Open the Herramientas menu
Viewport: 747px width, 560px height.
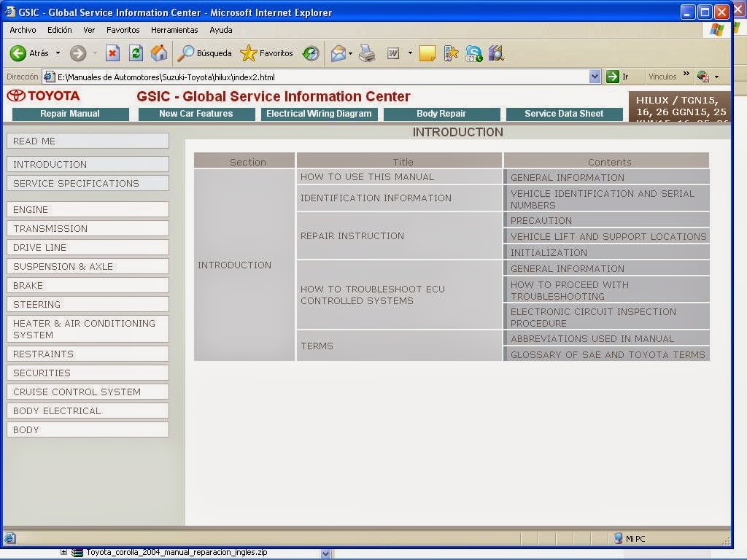pos(174,29)
